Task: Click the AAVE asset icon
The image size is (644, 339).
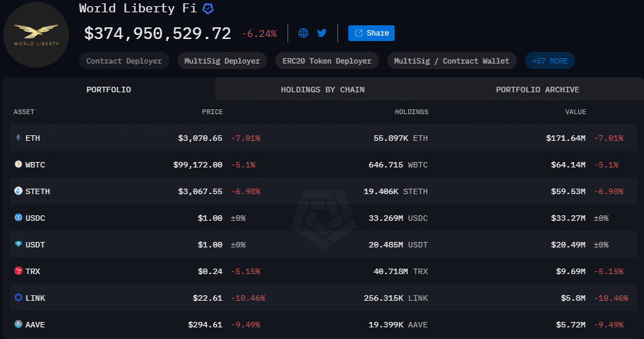Action: 18,325
